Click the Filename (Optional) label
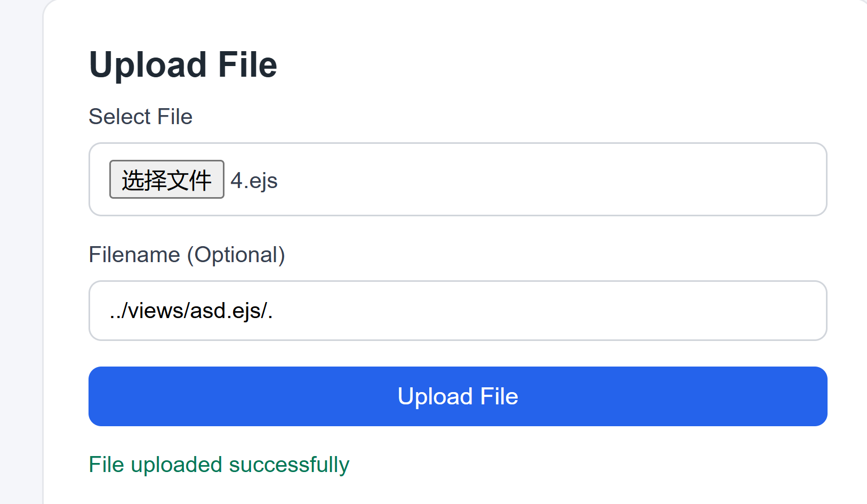 pyautogui.click(x=187, y=255)
